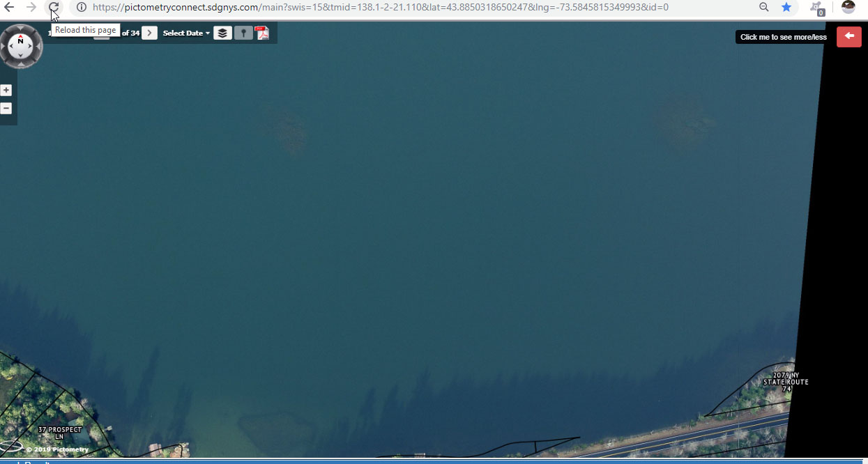Open the Chrome profile avatar
868x464 pixels.
[848, 7]
